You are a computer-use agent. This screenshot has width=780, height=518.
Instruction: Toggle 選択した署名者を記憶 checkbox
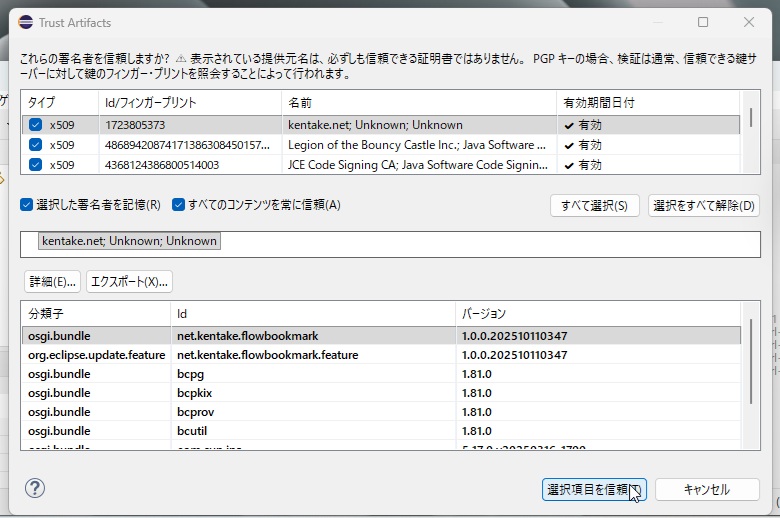pyautogui.click(x=27, y=205)
